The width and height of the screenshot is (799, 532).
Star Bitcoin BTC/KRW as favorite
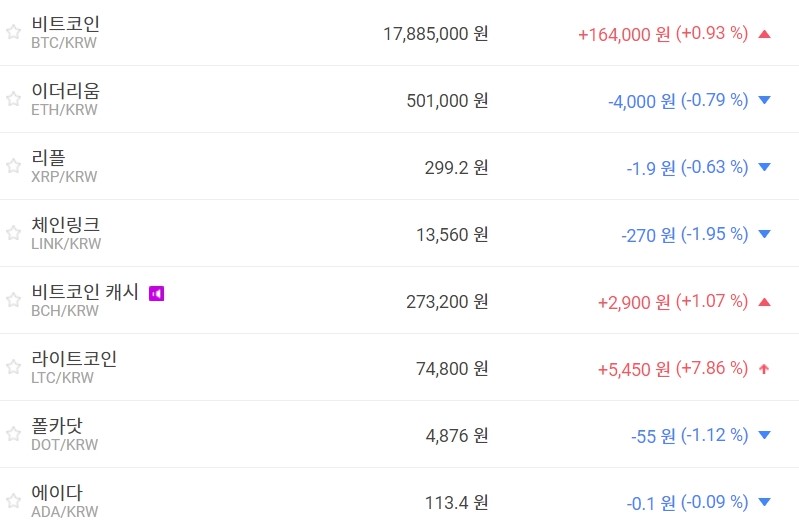pos(13,32)
